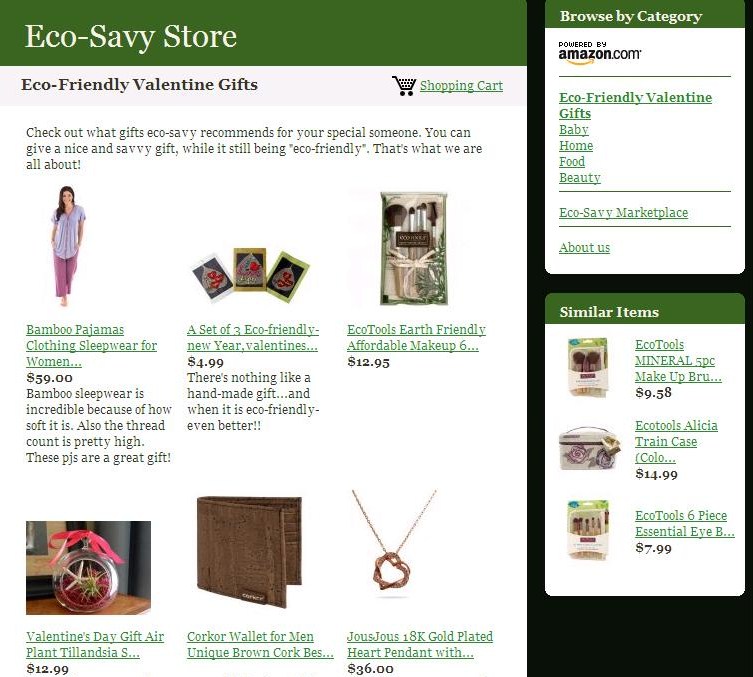
Task: Open the Corkor Wallet for Men link
Action: click(x=260, y=644)
